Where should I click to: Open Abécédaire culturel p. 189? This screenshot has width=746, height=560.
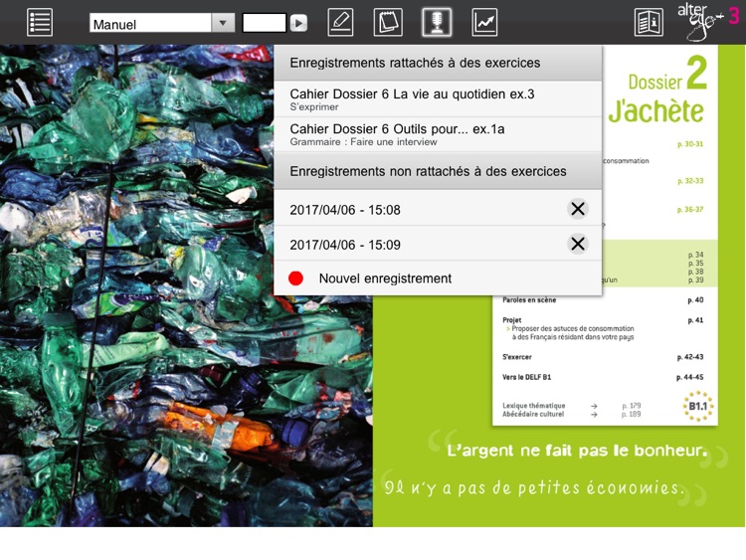point(571,415)
